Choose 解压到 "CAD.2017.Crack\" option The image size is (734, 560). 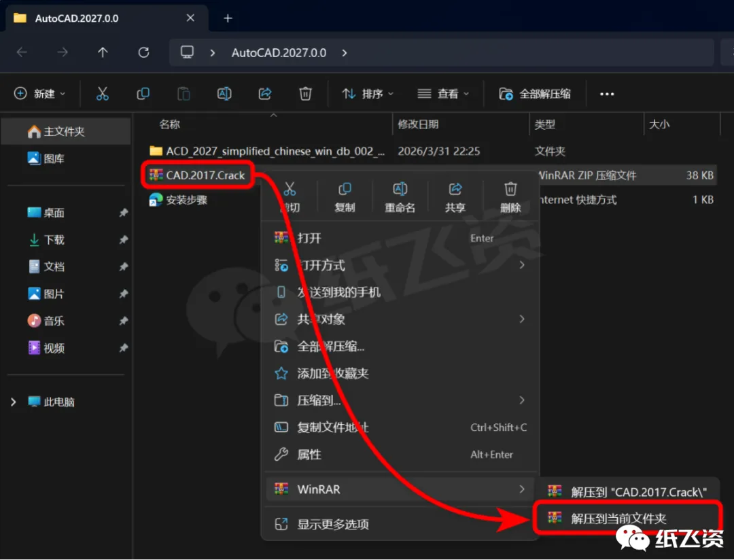[x=628, y=491]
